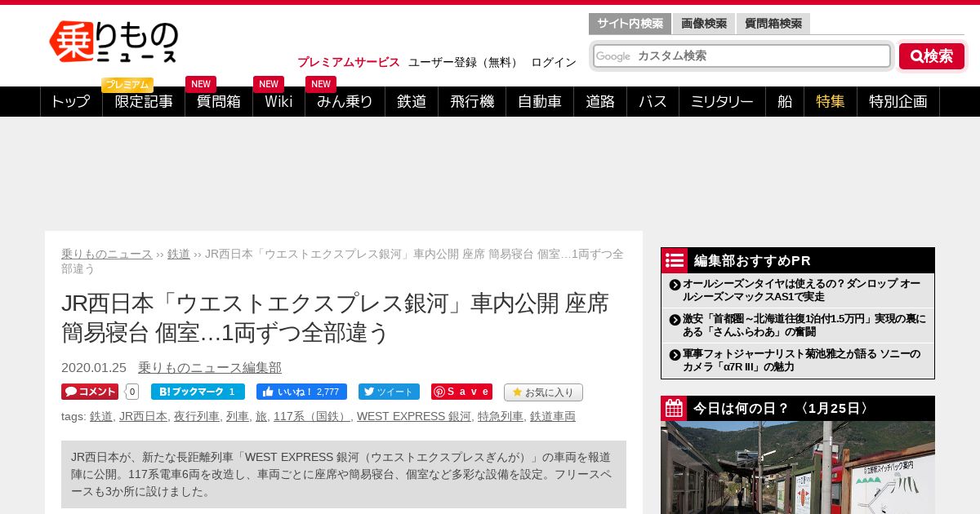
Task: Open 特集 in navigation bar
Action: [x=831, y=101]
